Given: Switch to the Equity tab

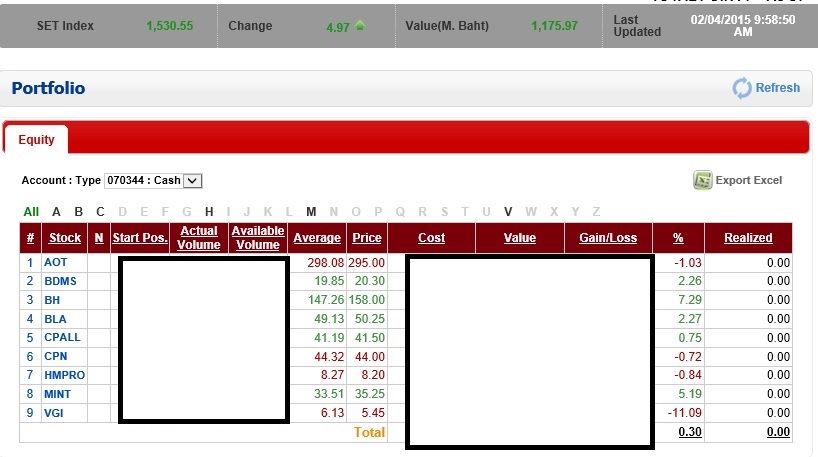Looking at the screenshot, I should (36, 140).
